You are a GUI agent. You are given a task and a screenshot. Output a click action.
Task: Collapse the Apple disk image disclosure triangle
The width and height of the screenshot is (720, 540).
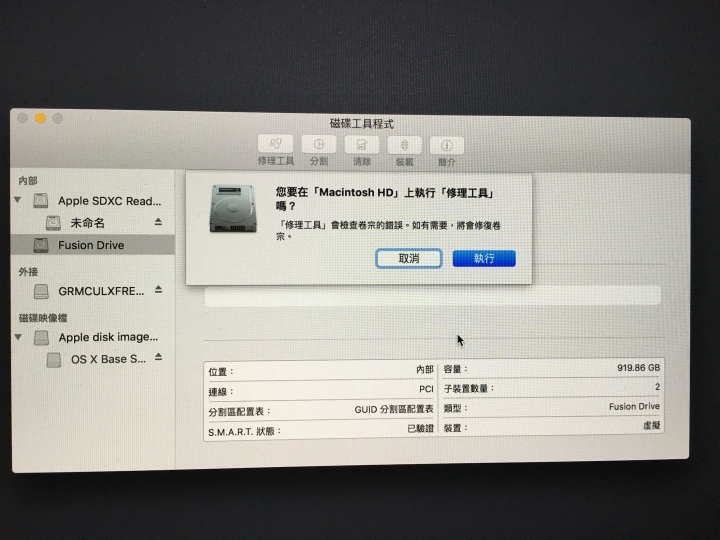pyautogui.click(x=18, y=337)
